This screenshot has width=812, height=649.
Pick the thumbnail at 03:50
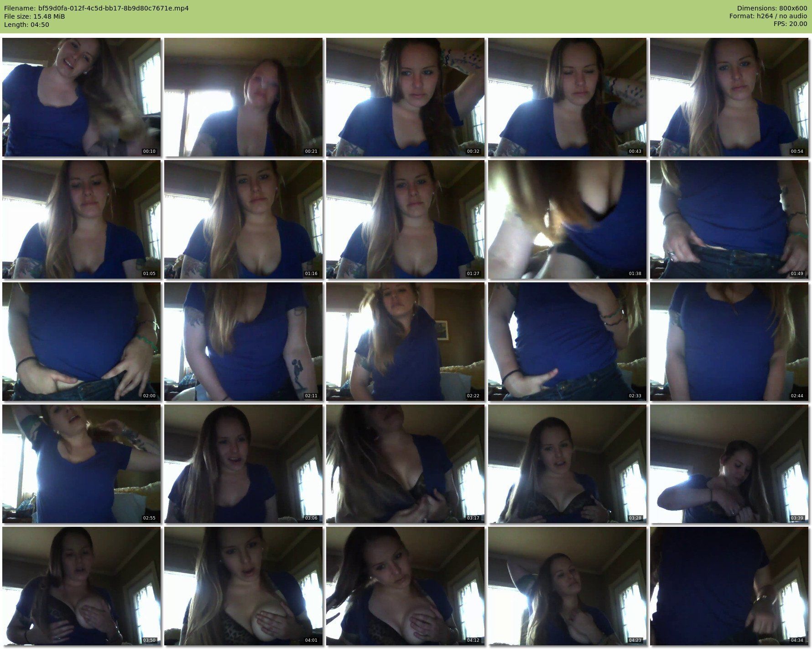(x=81, y=586)
